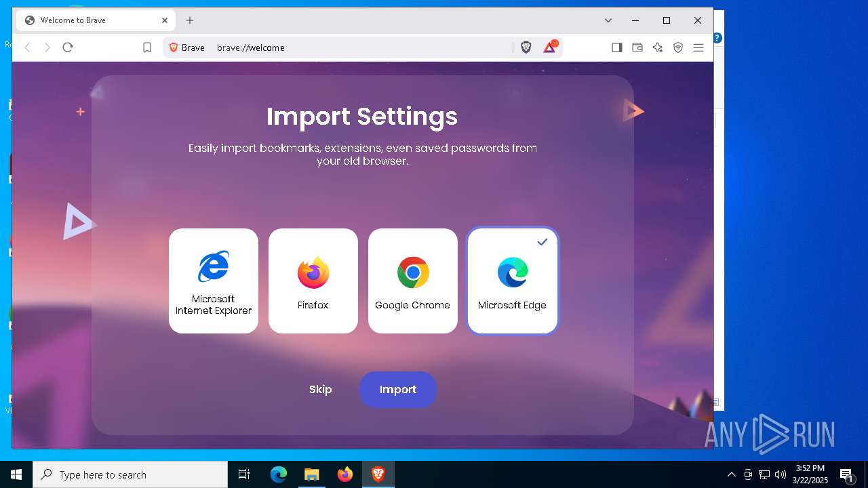Open the notification center icon

pos(846,474)
